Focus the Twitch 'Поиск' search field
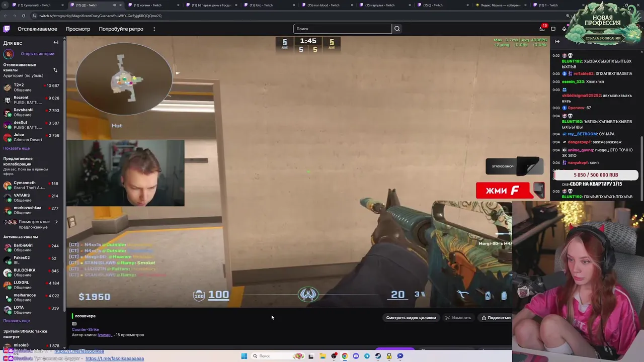The width and height of the screenshot is (644, 362). pyautogui.click(x=342, y=29)
